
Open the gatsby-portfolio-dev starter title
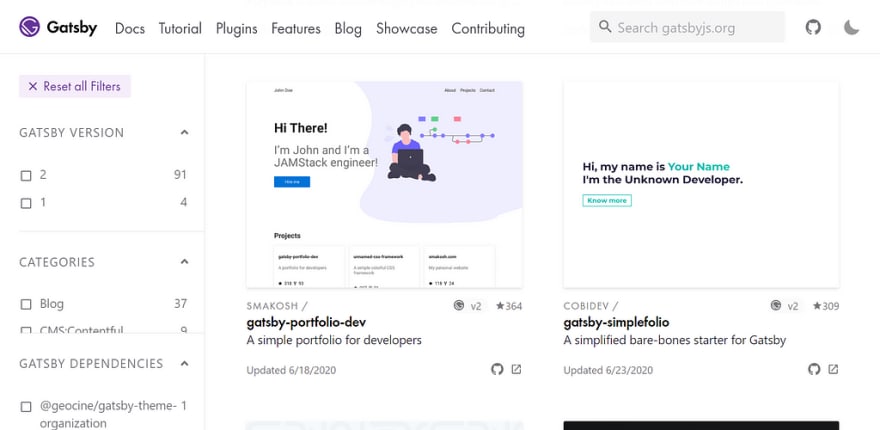coord(306,322)
